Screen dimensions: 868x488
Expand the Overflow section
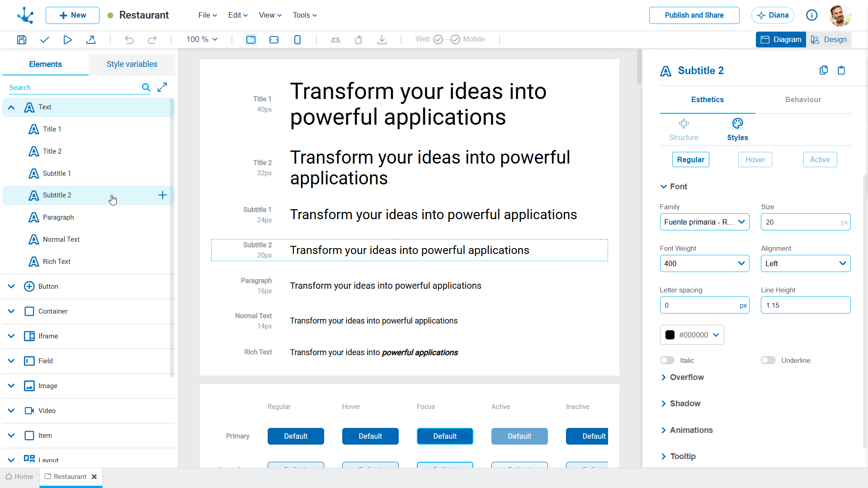pyautogui.click(x=683, y=377)
